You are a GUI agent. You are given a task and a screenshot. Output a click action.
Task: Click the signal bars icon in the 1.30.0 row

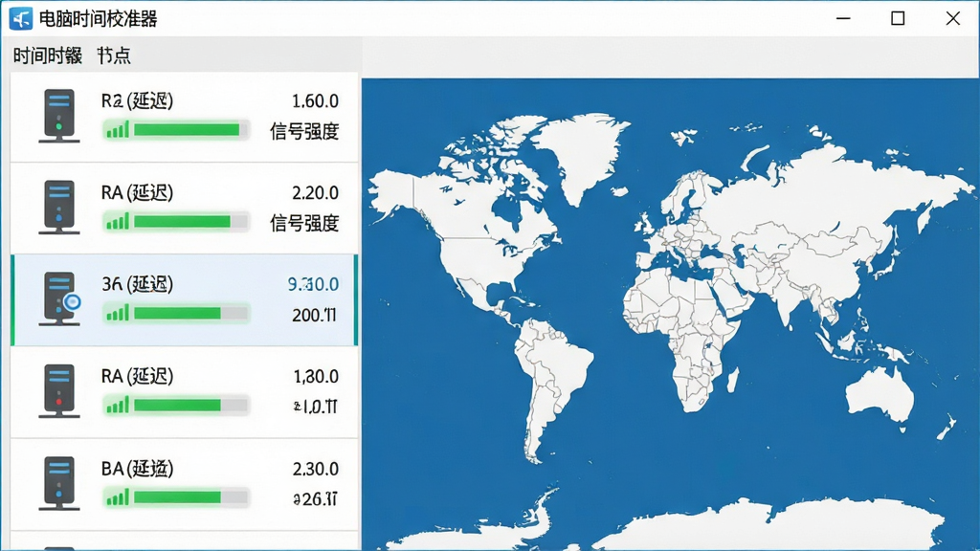coord(118,406)
